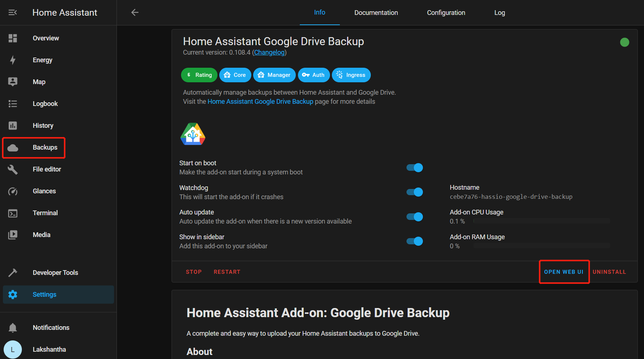The width and height of the screenshot is (644, 359).
Task: Open Map in the sidebar
Action: (x=58, y=82)
